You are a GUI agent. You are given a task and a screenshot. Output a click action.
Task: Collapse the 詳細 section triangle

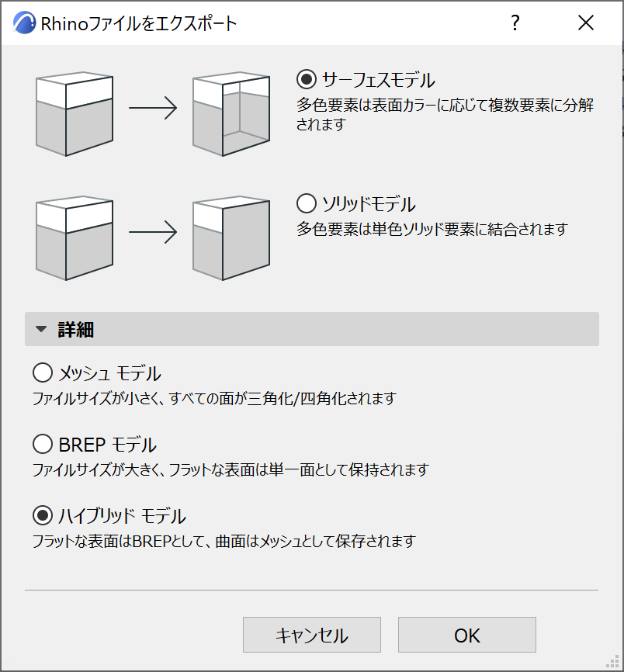pos(41,330)
